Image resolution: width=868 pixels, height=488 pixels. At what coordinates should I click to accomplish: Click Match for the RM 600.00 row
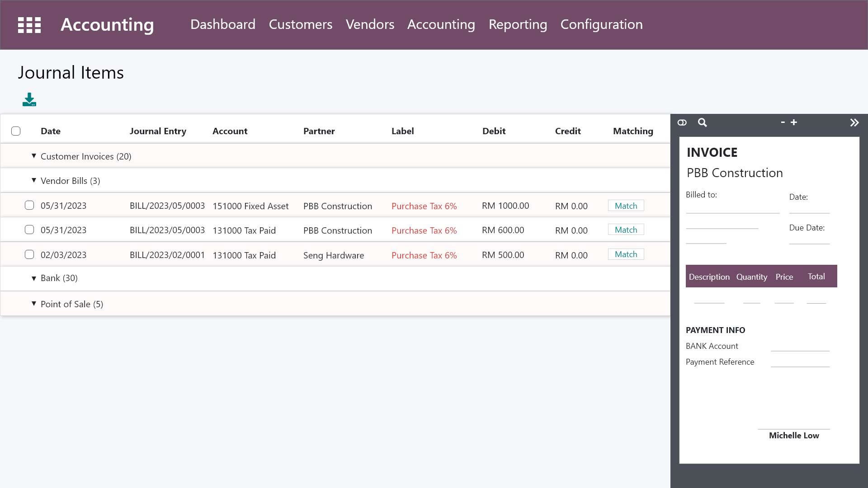tap(626, 230)
